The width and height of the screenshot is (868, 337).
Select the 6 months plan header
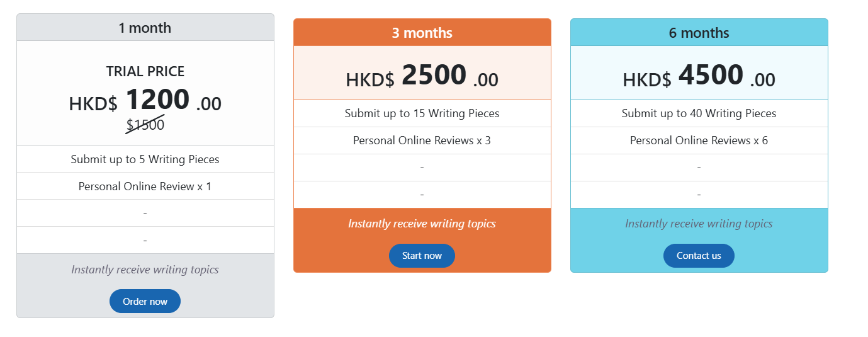click(x=699, y=33)
